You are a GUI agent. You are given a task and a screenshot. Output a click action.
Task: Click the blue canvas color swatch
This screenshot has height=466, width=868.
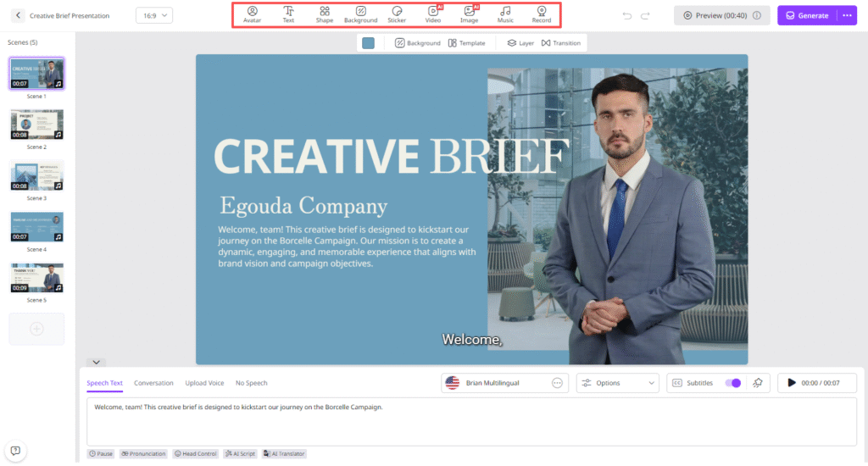(368, 43)
